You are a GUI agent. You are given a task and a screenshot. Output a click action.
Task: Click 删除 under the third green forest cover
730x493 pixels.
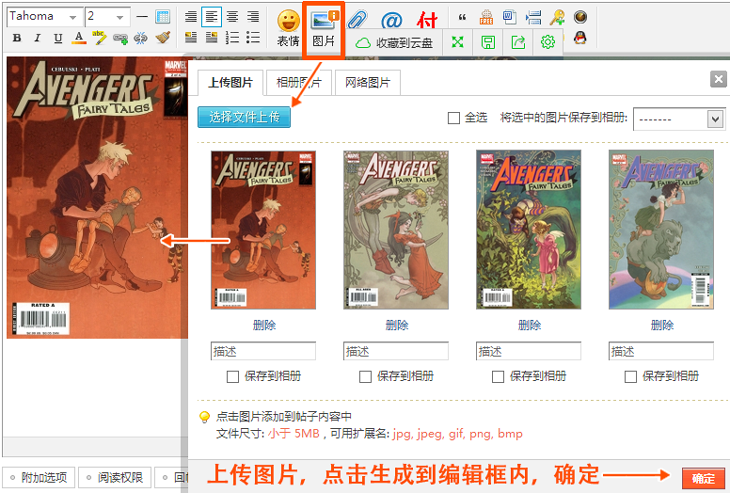pyautogui.click(x=529, y=325)
